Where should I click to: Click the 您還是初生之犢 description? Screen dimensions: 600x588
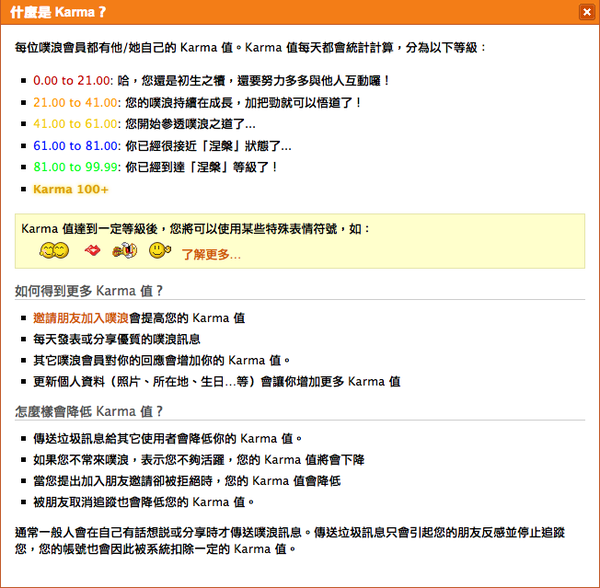(x=254, y=81)
